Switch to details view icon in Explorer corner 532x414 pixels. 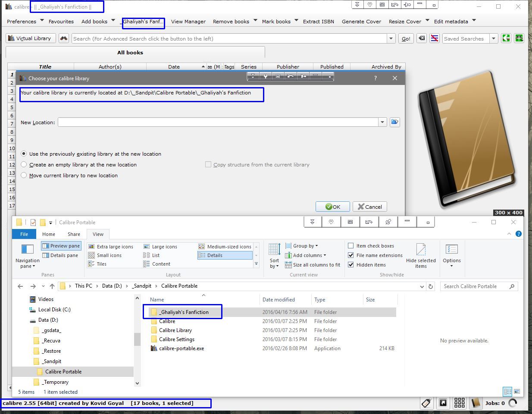(x=507, y=392)
